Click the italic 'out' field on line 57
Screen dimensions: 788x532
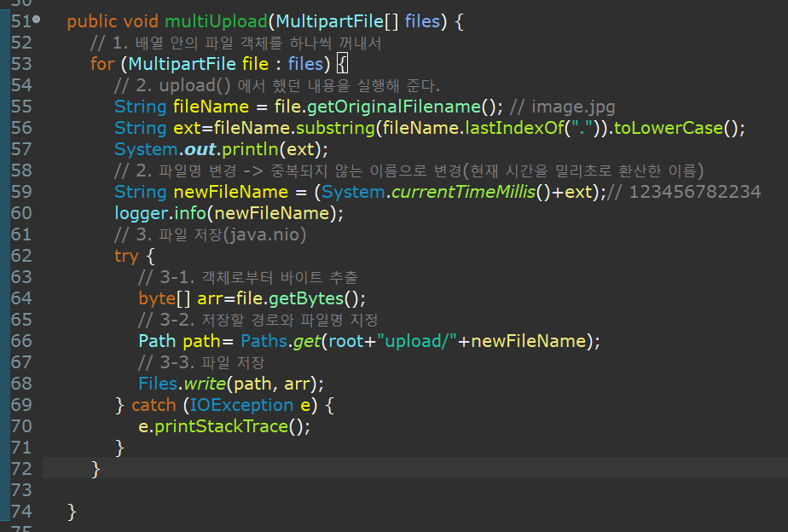point(200,149)
